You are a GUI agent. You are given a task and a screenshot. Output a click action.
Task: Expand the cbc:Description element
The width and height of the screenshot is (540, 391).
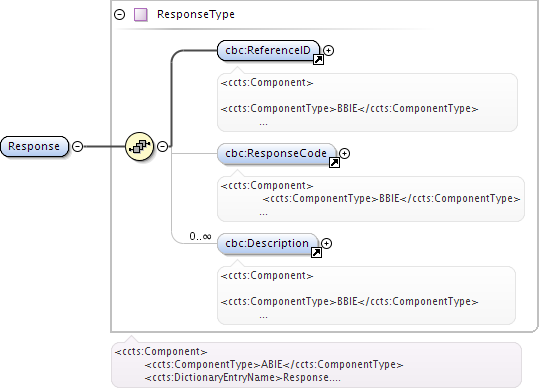pos(326,244)
